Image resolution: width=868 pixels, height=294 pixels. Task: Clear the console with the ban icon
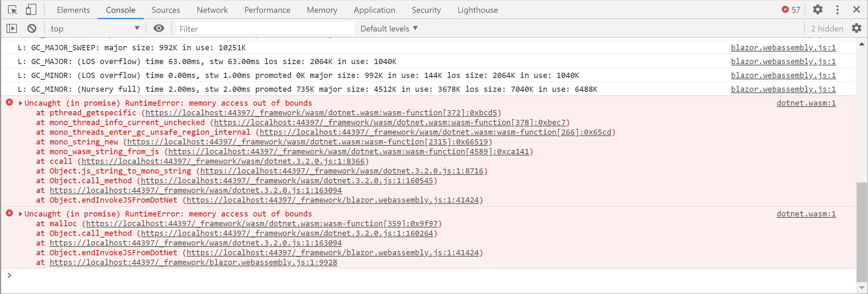(x=32, y=28)
